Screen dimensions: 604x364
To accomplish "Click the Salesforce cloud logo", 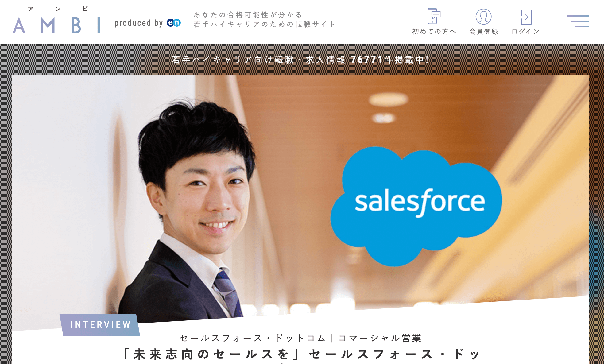I will click(x=416, y=206).
